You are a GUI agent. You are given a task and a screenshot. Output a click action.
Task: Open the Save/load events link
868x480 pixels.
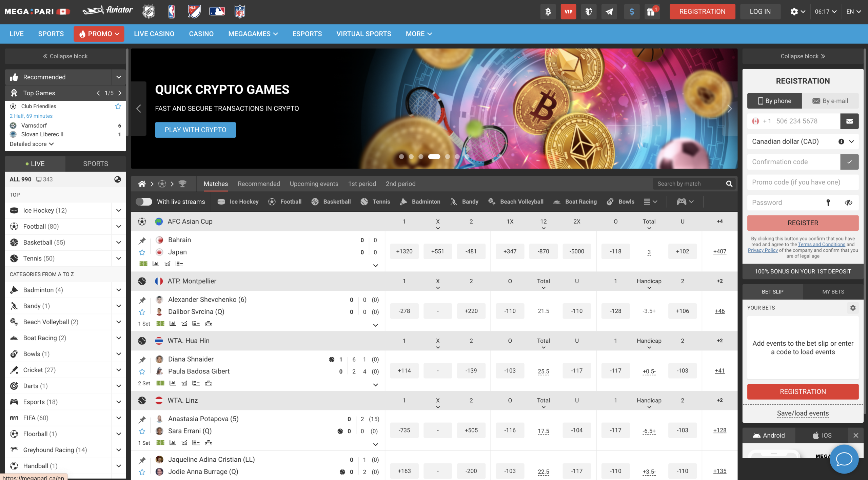[803, 413]
